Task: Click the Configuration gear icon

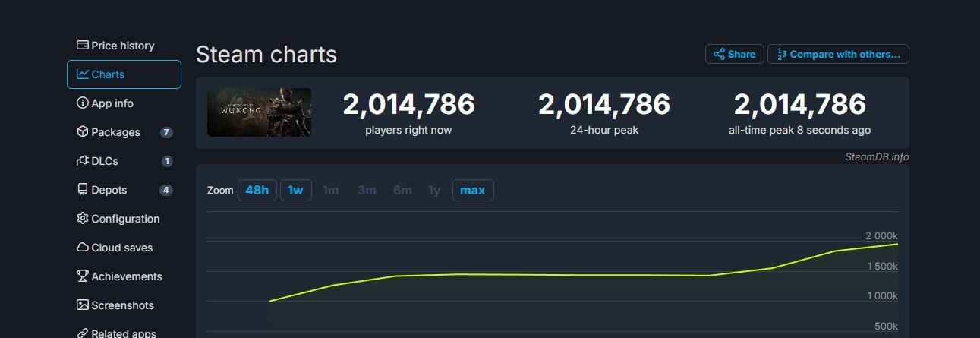Action: coord(83,219)
